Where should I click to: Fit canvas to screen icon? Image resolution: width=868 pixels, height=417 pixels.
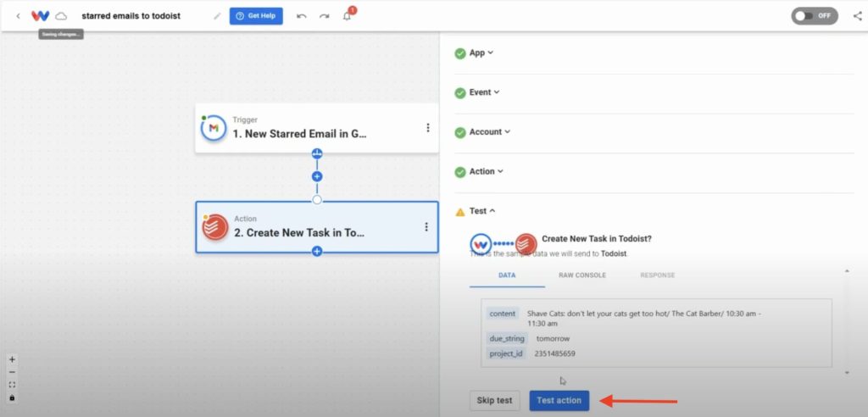(12, 385)
